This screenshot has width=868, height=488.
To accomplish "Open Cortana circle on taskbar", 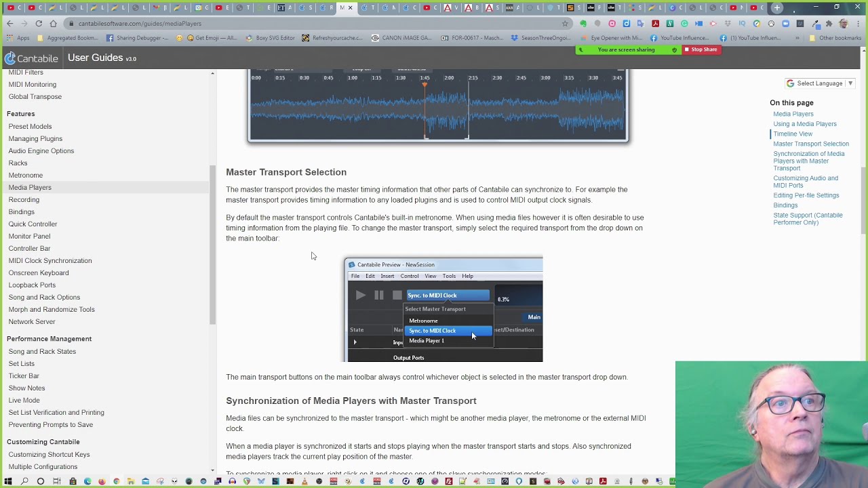I will (x=41, y=481).
